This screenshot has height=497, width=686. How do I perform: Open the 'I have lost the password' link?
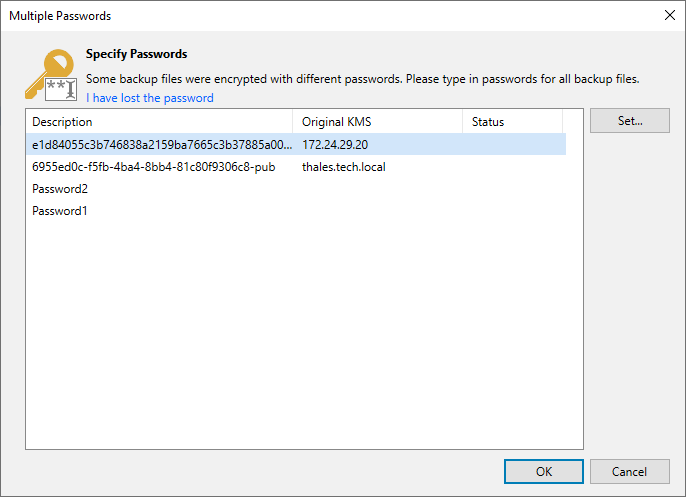[x=150, y=98]
